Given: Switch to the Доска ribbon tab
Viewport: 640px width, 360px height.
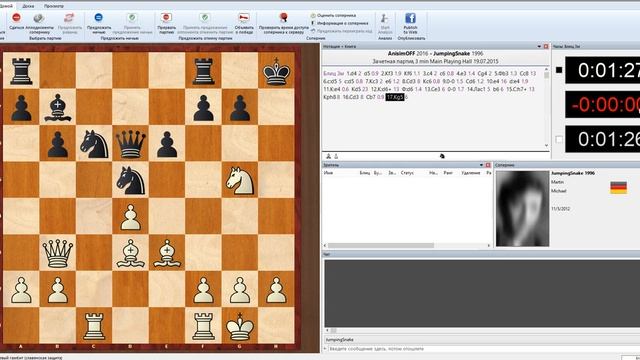Looking at the screenshot, I should coord(28,6).
